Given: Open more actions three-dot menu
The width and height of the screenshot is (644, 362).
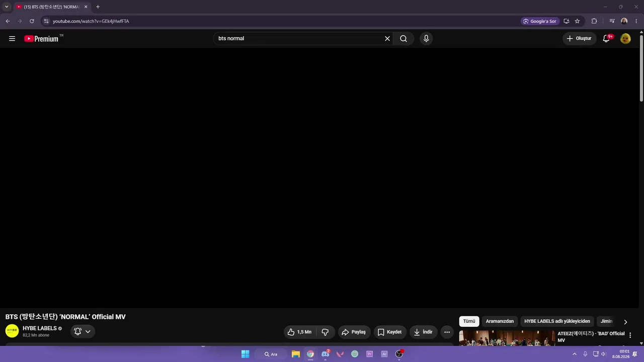Looking at the screenshot, I should pos(447,332).
